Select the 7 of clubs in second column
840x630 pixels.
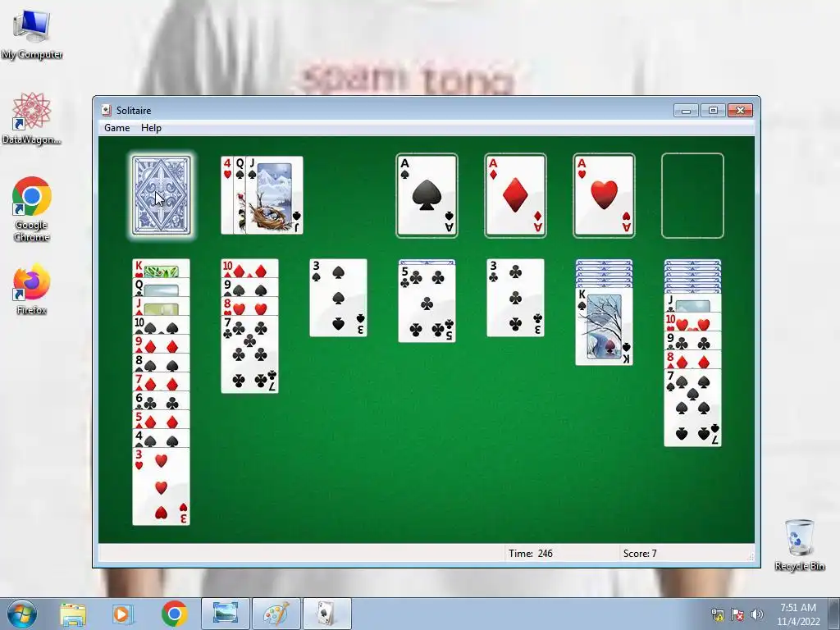coord(249,354)
